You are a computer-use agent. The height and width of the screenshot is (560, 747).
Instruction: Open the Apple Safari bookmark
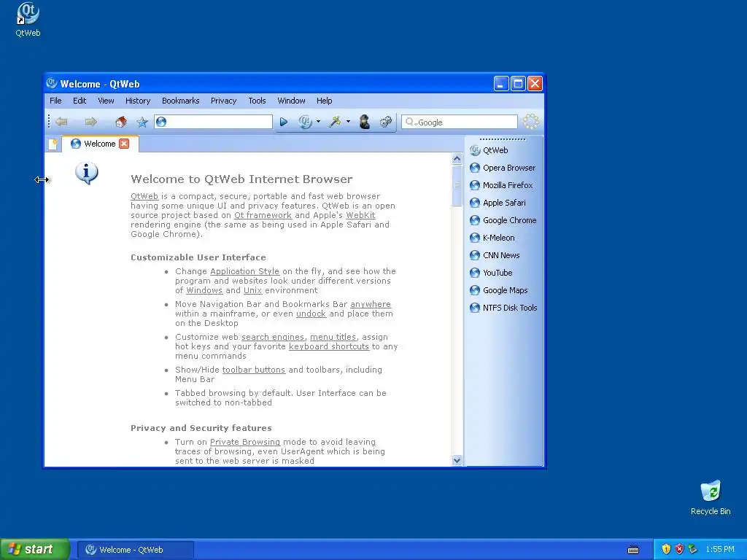point(498,203)
